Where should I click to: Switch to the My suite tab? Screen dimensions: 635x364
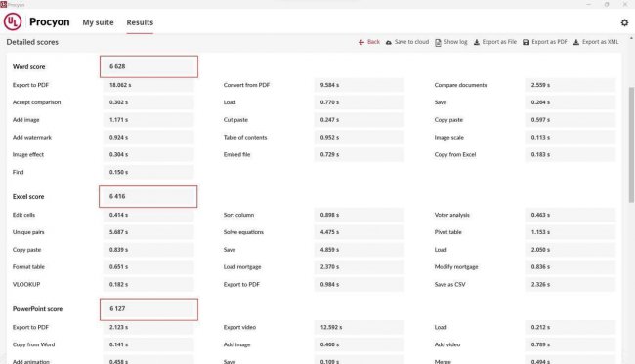coord(98,22)
